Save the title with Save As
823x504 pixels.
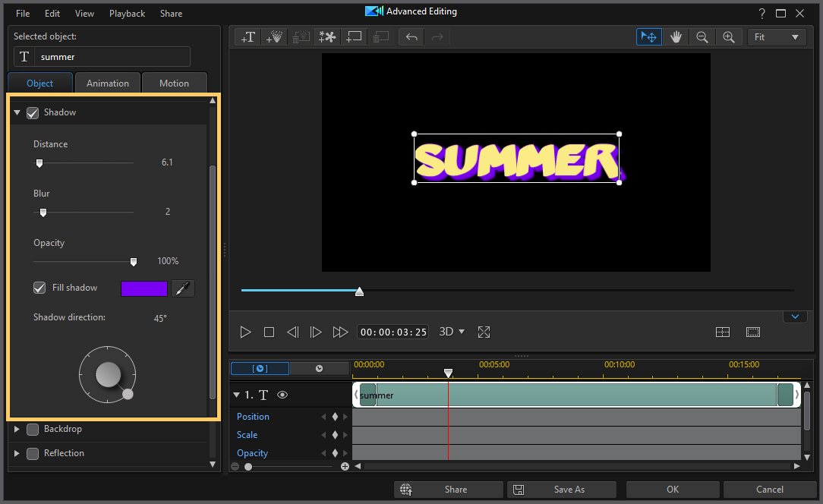[x=562, y=489]
